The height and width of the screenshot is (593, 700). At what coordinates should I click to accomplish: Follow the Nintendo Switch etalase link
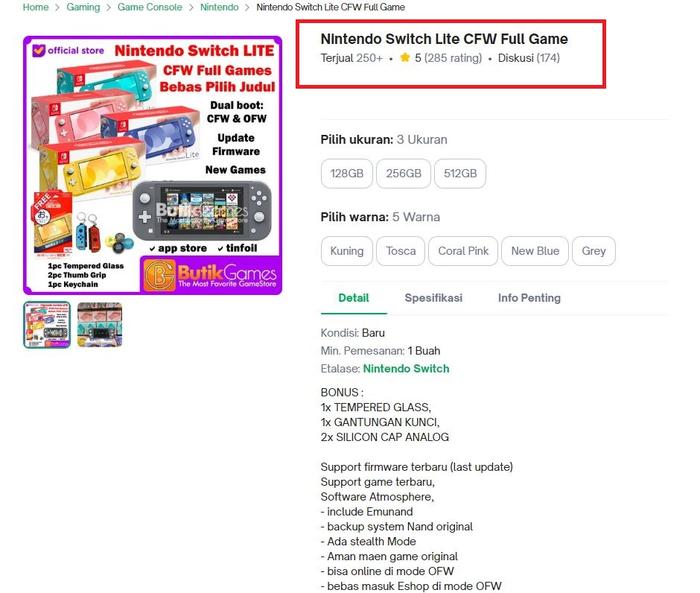point(406,368)
